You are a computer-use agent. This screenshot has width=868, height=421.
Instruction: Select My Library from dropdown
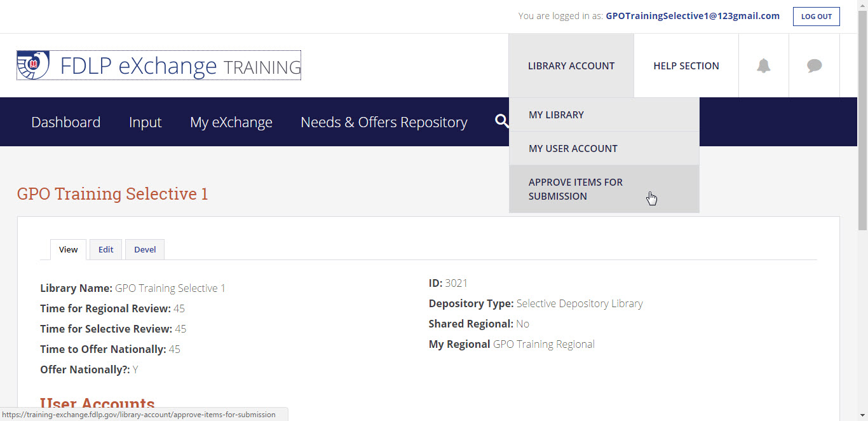point(604,114)
